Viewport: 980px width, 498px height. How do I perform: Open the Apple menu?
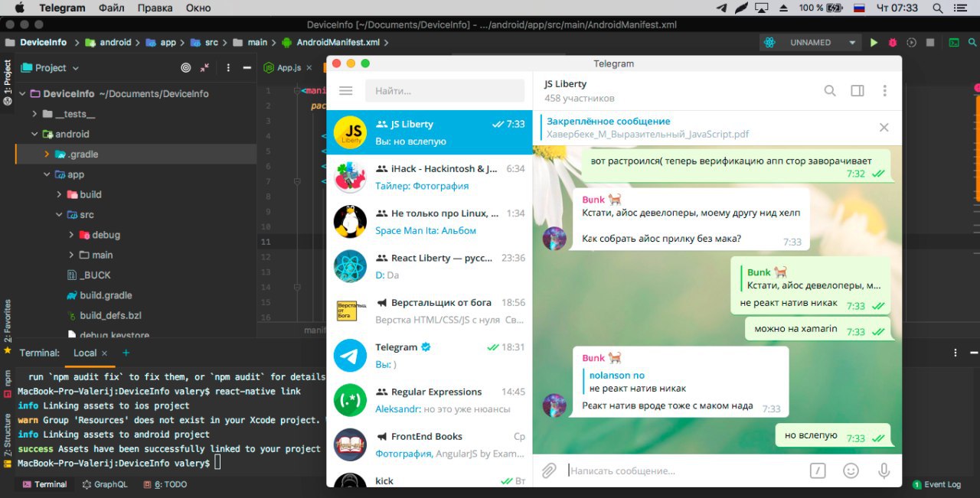(19, 8)
